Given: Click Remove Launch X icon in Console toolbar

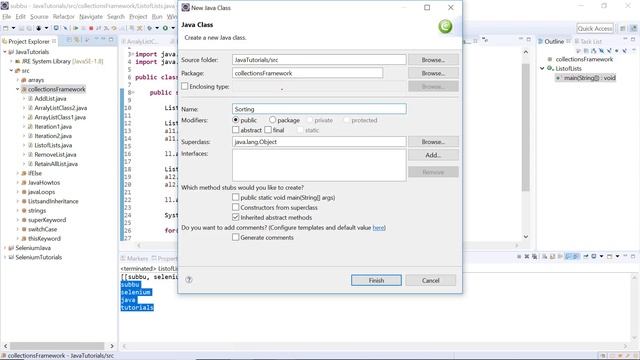Looking at the screenshot, I should (527, 256).
